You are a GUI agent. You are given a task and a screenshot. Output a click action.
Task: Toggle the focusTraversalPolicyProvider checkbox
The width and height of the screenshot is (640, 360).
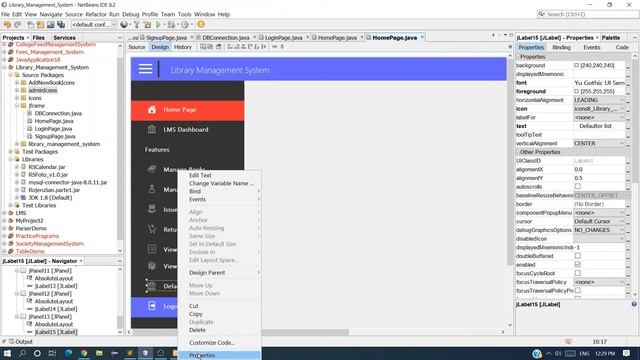[x=578, y=291]
